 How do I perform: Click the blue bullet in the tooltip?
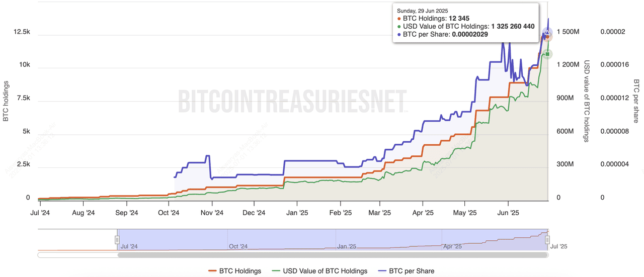tap(399, 35)
